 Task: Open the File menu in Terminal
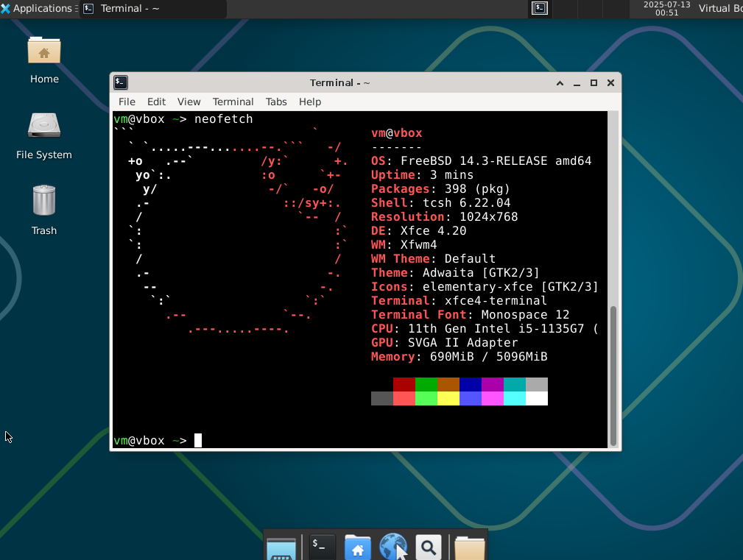click(x=127, y=102)
